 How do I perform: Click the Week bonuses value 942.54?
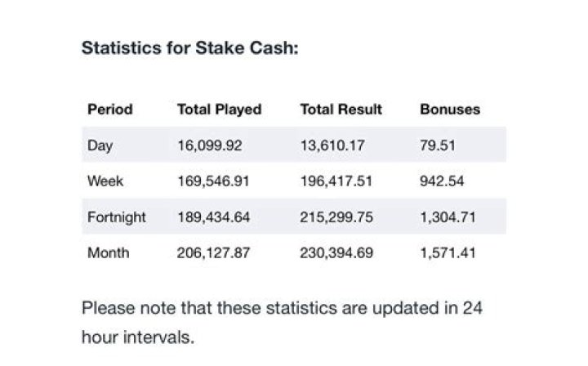click(442, 181)
